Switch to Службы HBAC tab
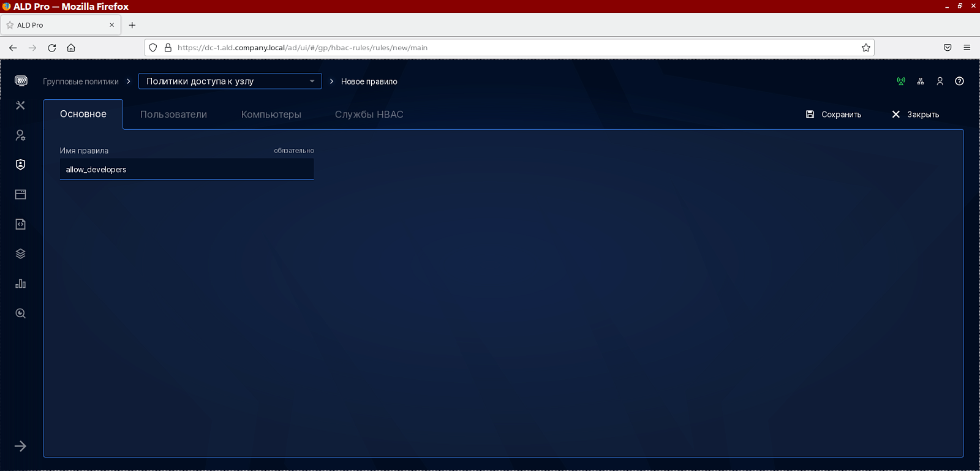This screenshot has height=471, width=980. pyautogui.click(x=369, y=115)
